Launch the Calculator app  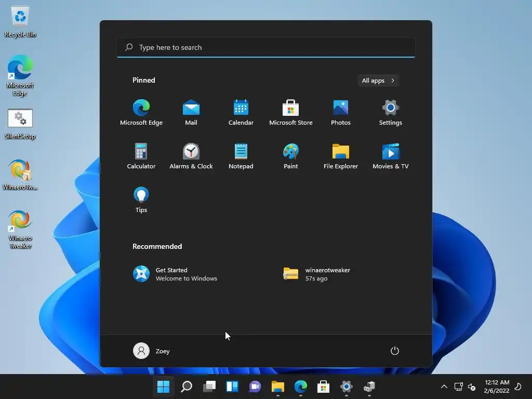point(141,156)
